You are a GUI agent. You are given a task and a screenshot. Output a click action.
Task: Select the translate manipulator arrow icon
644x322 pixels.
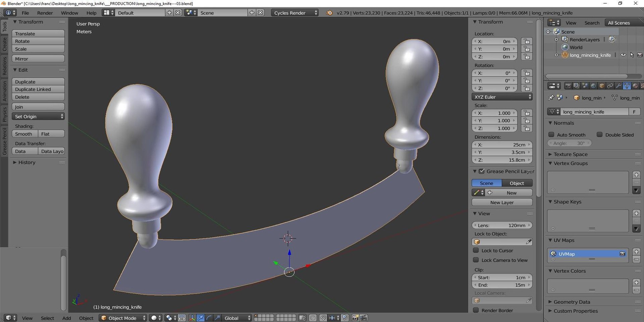(x=201, y=318)
